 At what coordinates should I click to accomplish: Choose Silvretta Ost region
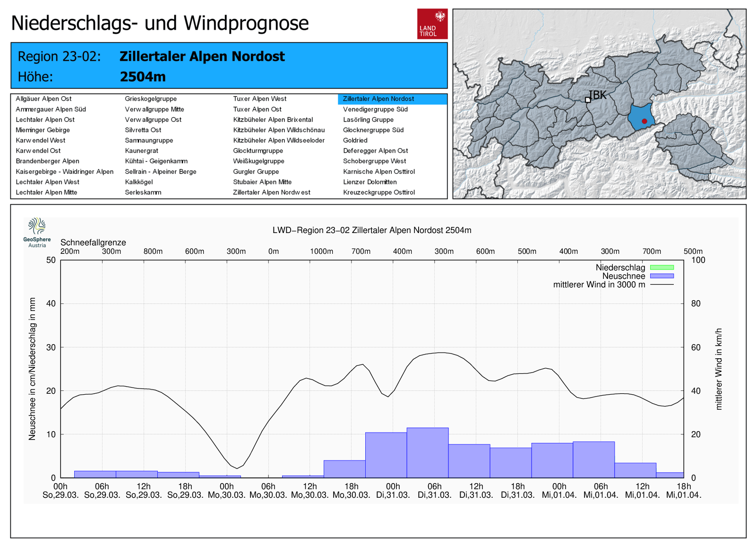(143, 130)
